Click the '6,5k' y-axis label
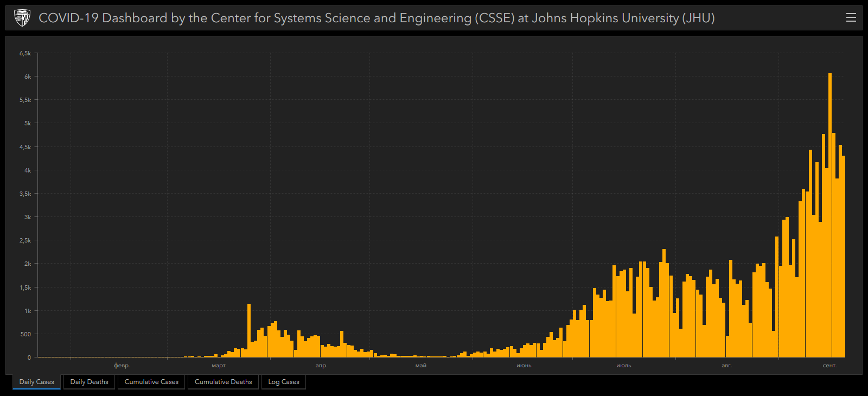The width and height of the screenshot is (868, 396). tap(25, 53)
